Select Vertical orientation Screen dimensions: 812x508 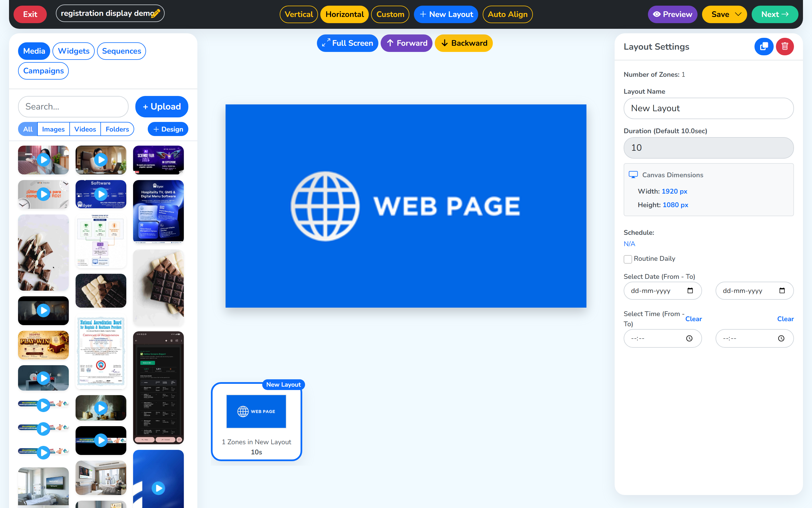299,14
